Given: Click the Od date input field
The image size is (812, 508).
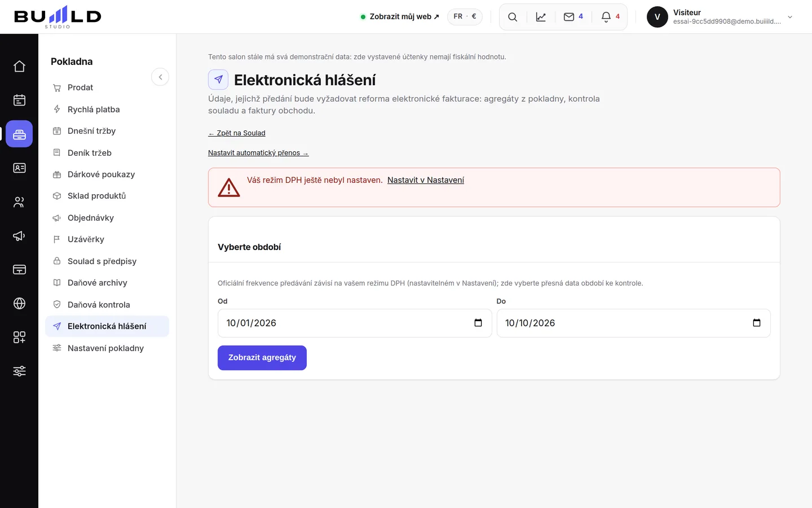Looking at the screenshot, I should click(x=355, y=323).
